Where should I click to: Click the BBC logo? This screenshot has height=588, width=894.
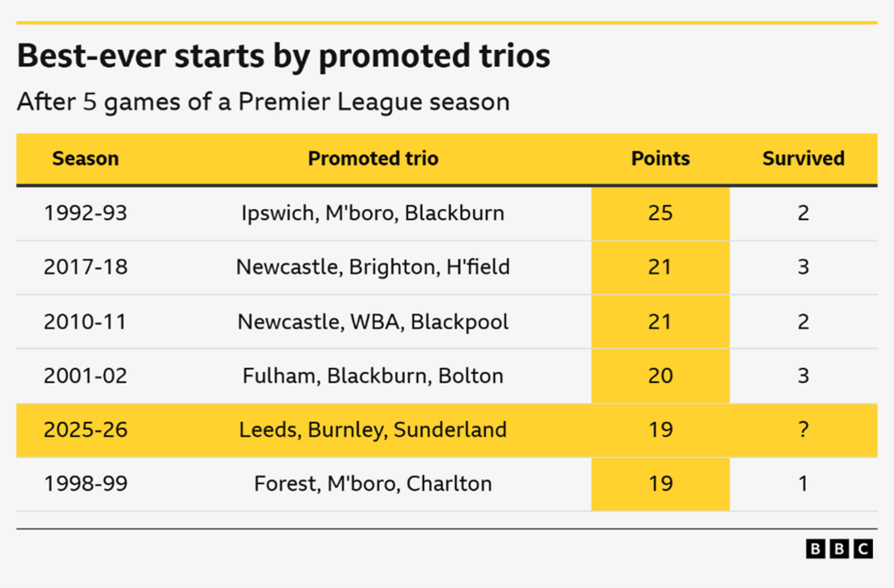pyautogui.click(x=838, y=549)
